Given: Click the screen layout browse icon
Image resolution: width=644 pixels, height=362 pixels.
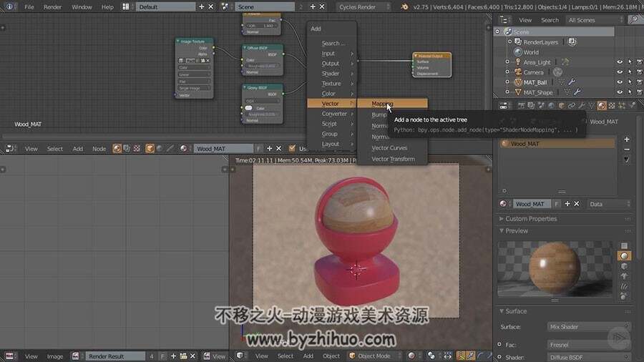Looking at the screenshot, I should [x=126, y=6].
